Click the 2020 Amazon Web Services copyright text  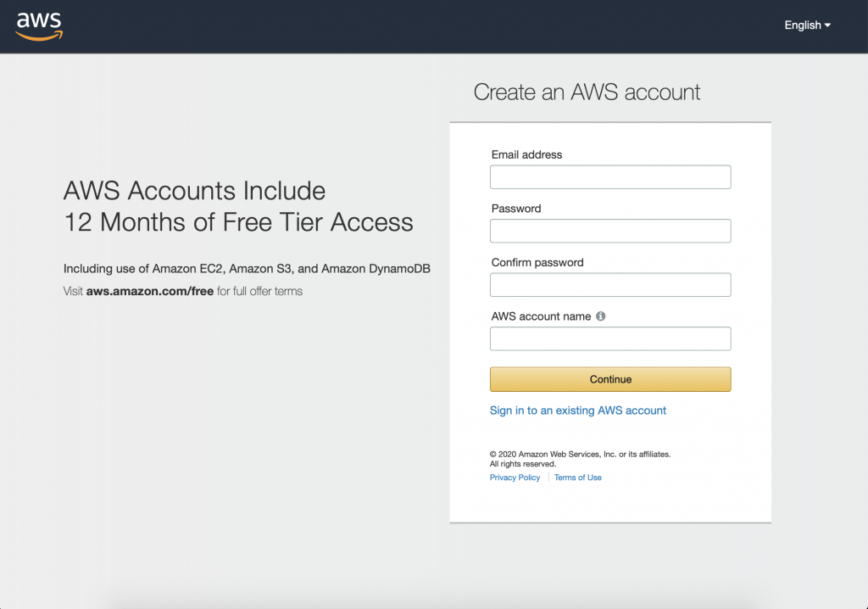580,455
